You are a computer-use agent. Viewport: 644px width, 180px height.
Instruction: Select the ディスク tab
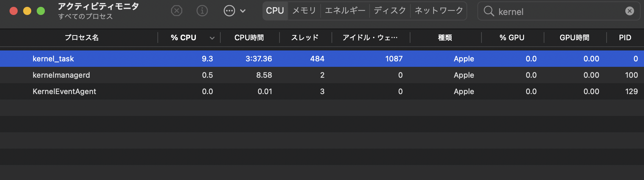coord(390,11)
